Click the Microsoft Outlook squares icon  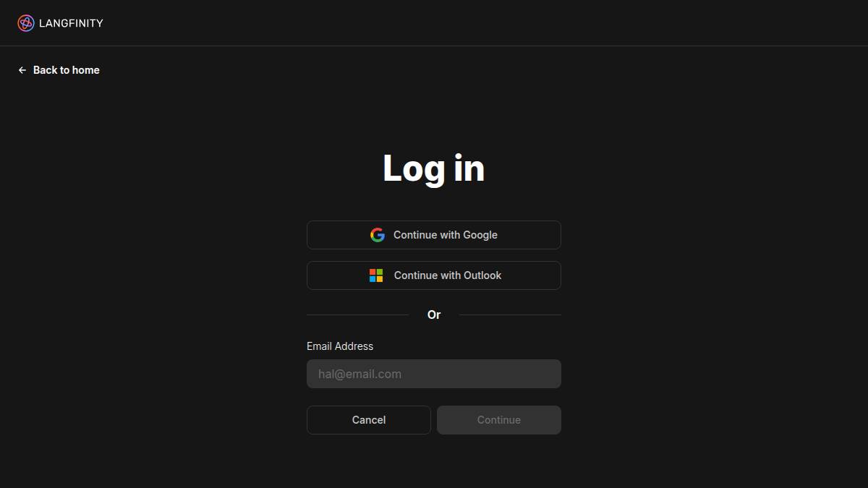[376, 275]
